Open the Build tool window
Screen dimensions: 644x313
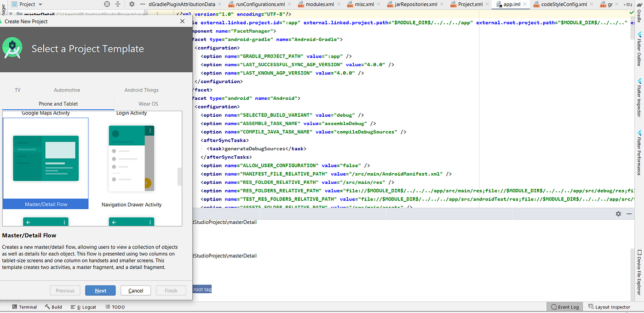click(x=53, y=307)
